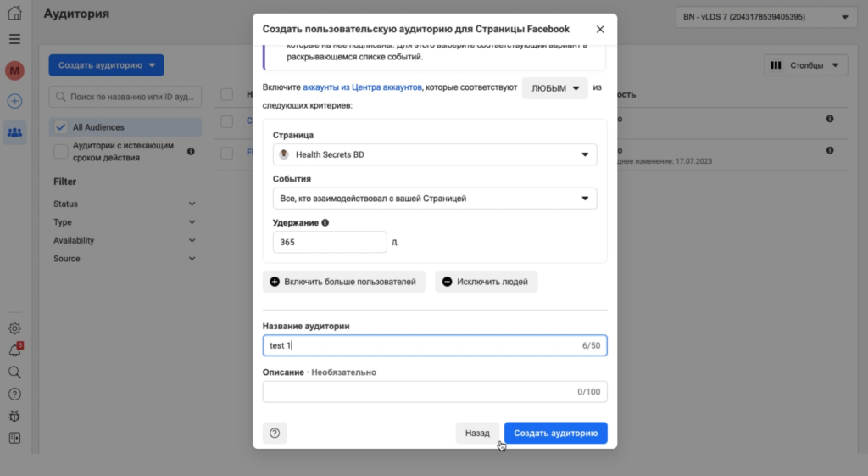This screenshot has height=476, width=868.
Task: Click Исключить людей button
Action: pos(486,282)
